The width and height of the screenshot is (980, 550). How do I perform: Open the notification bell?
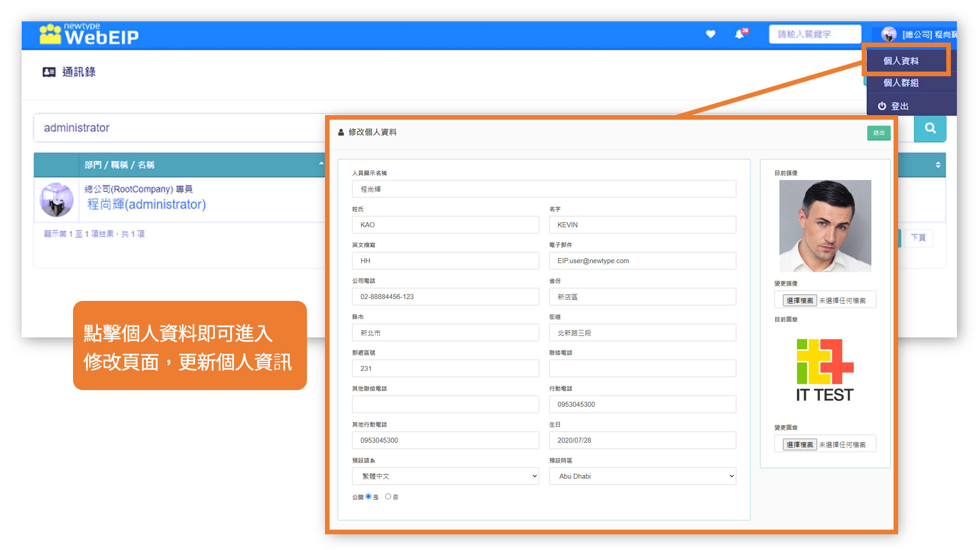pos(741,34)
